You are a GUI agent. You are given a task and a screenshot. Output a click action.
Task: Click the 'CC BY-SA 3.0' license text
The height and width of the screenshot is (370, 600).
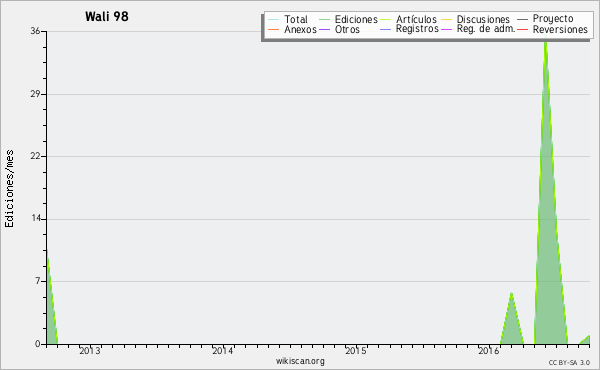pyautogui.click(x=569, y=363)
